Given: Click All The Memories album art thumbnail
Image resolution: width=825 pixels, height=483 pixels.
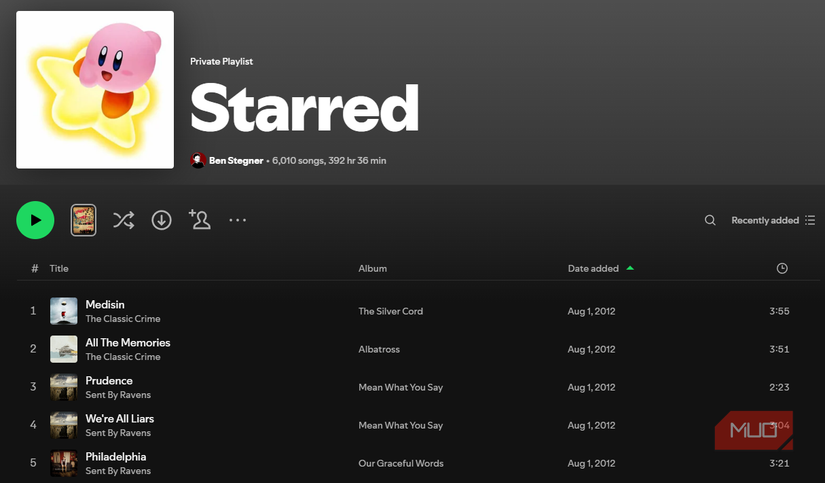Looking at the screenshot, I should [64, 349].
